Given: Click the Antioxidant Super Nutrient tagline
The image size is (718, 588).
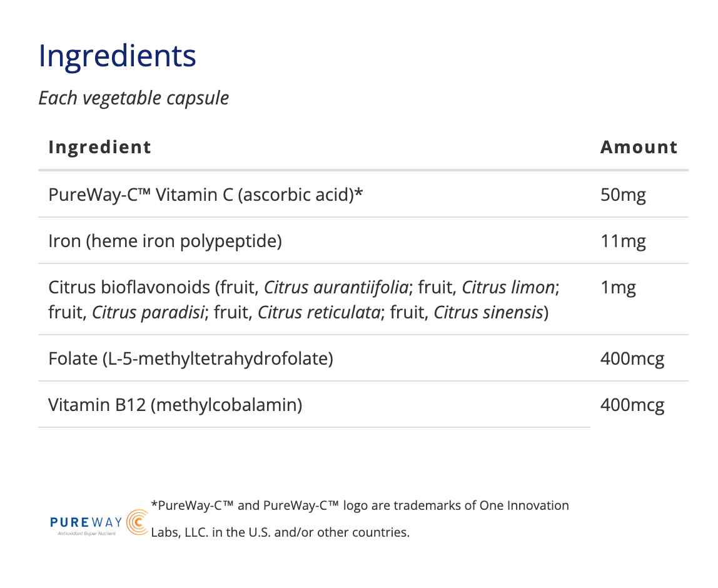Looking at the screenshot, I should point(86,534).
